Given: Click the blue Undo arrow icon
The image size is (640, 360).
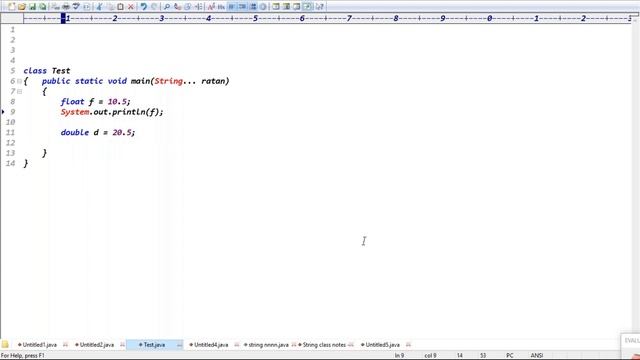Looking at the screenshot, I should point(143,7).
